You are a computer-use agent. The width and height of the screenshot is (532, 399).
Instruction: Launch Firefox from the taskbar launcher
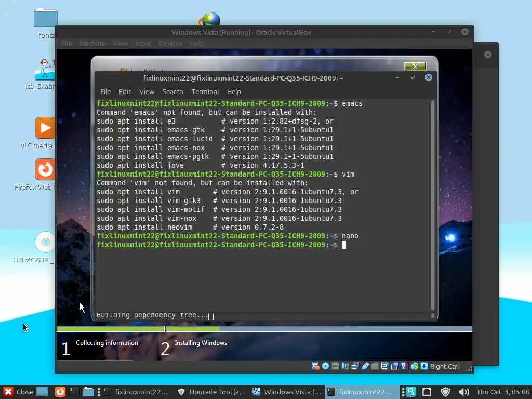[x=60, y=392]
